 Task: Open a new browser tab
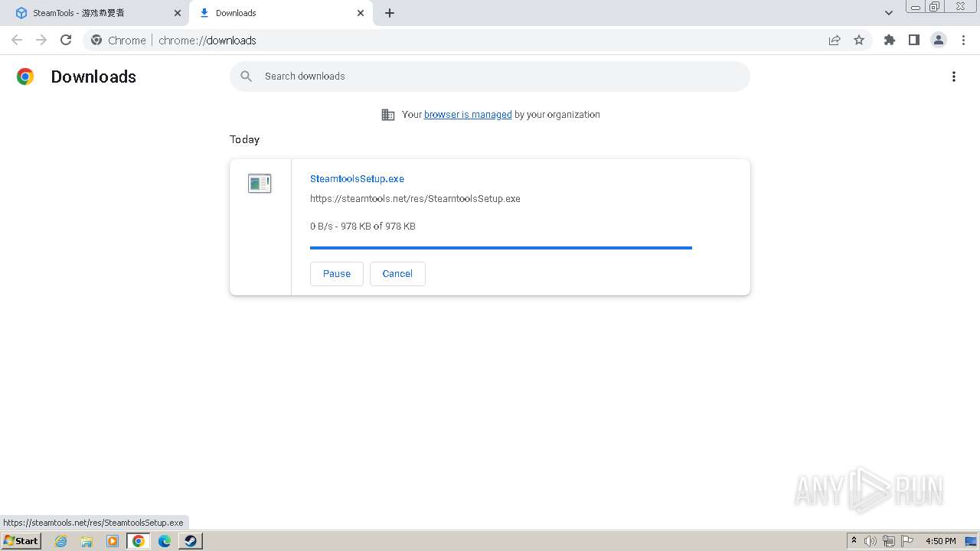pyautogui.click(x=390, y=13)
